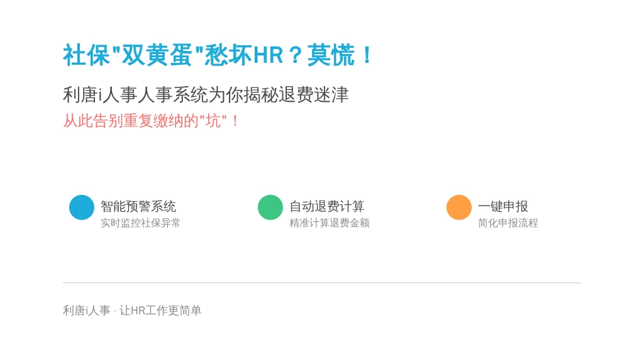This screenshot has width=644, height=362.
Task: Select the 智能预警系统 feature title
Action: click(138, 206)
